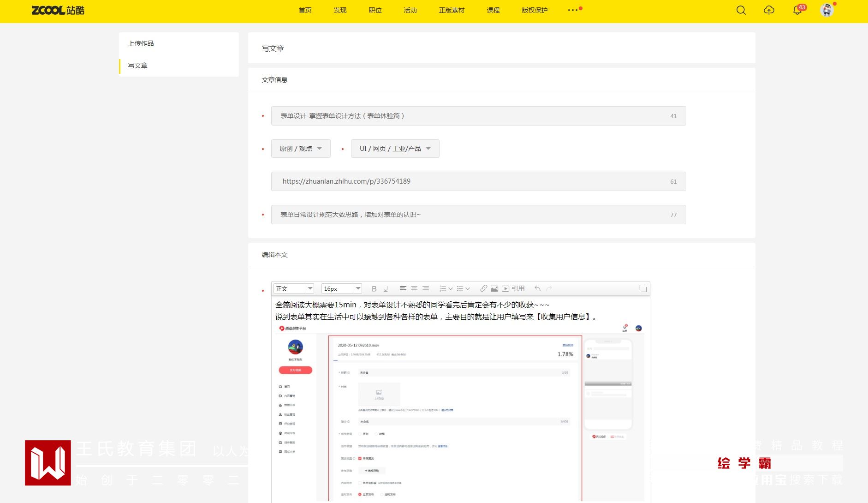Go to 首页 in the top navigation
Image resolution: width=868 pixels, height=503 pixels.
pyautogui.click(x=305, y=10)
